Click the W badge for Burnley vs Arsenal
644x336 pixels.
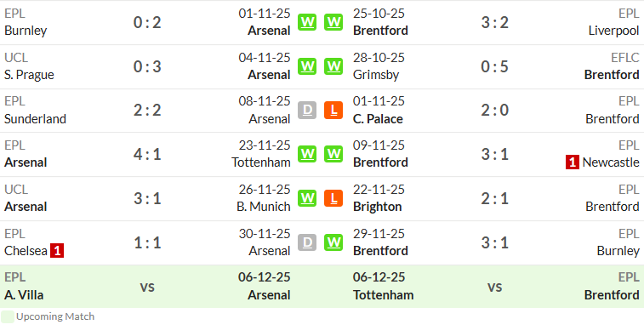tap(307, 22)
